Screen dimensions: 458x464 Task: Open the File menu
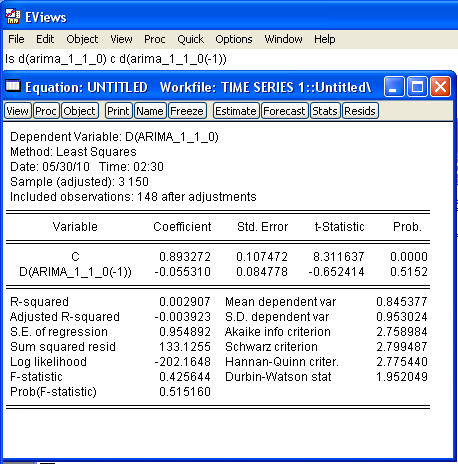point(16,39)
